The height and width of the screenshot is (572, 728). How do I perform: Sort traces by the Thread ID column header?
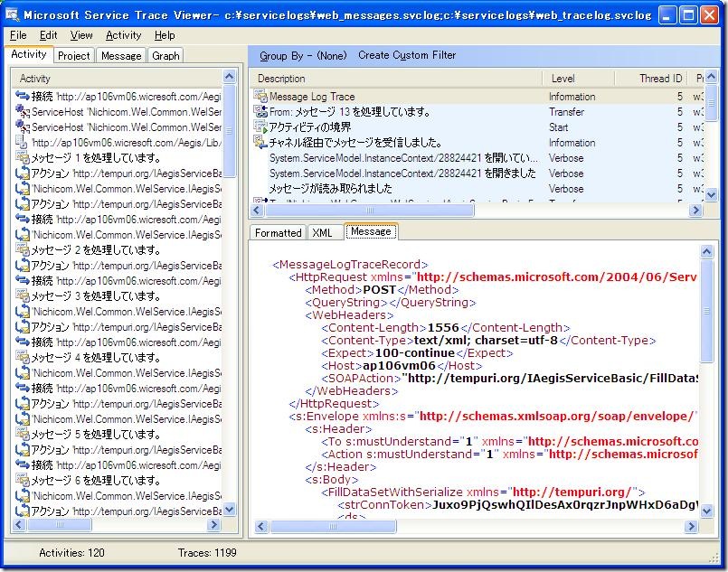(x=652, y=79)
